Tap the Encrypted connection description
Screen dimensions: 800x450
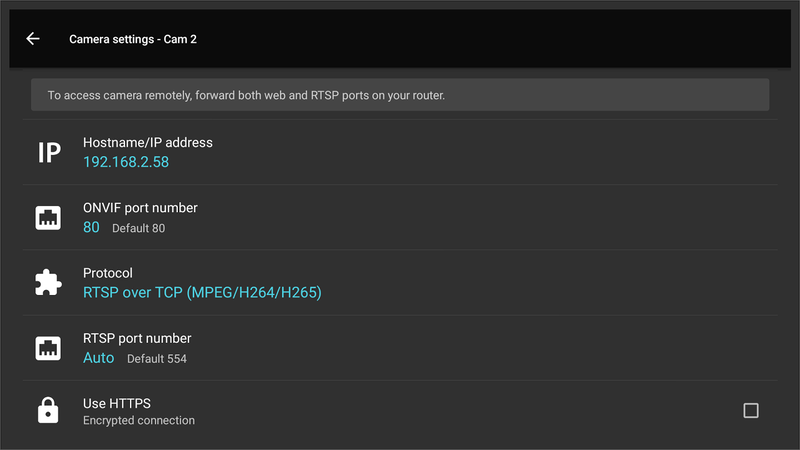click(139, 421)
